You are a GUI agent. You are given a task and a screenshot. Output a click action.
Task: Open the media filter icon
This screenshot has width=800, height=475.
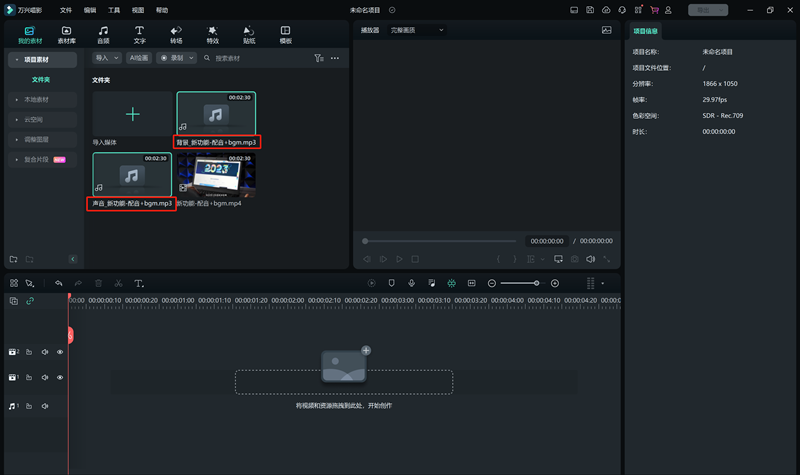click(x=319, y=58)
